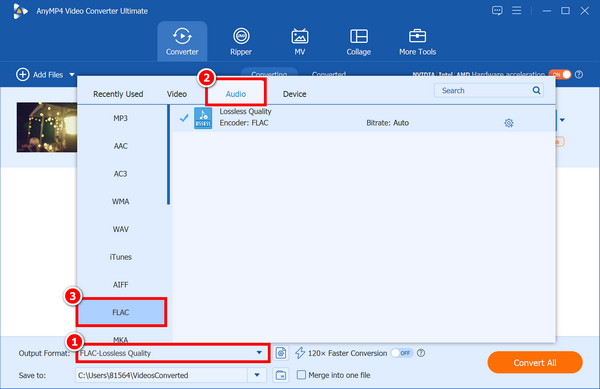
Task: Select FLAC format
Action: click(121, 313)
